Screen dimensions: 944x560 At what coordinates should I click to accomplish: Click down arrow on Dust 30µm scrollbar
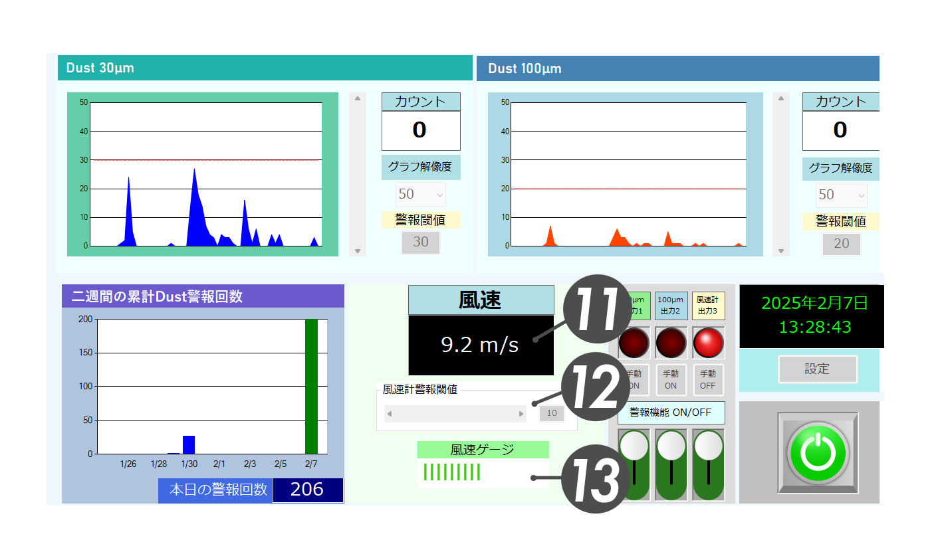click(358, 251)
